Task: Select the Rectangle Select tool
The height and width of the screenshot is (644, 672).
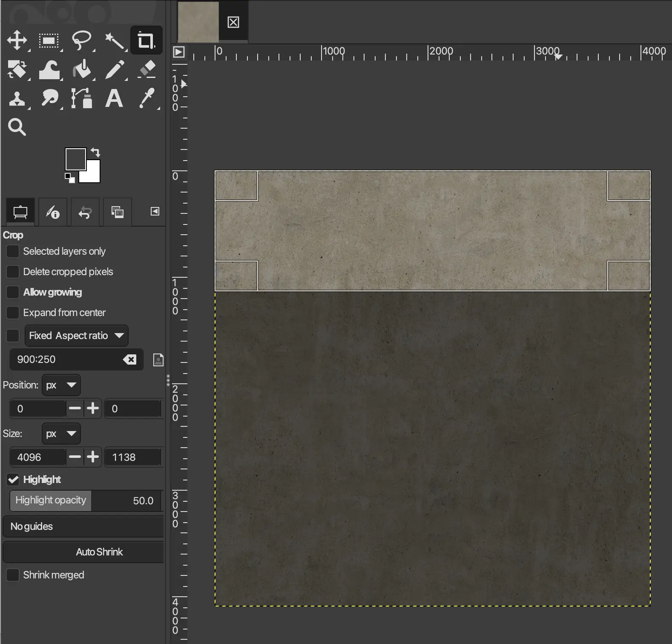Action: click(49, 41)
